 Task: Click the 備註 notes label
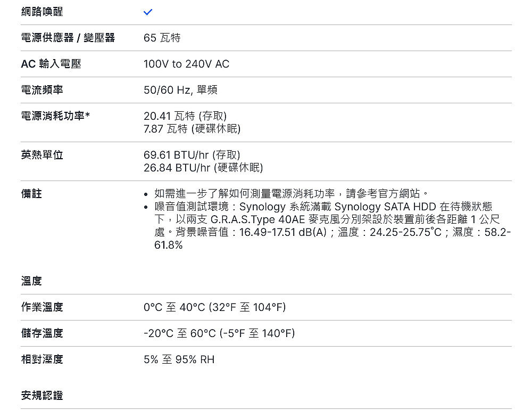[31, 194]
